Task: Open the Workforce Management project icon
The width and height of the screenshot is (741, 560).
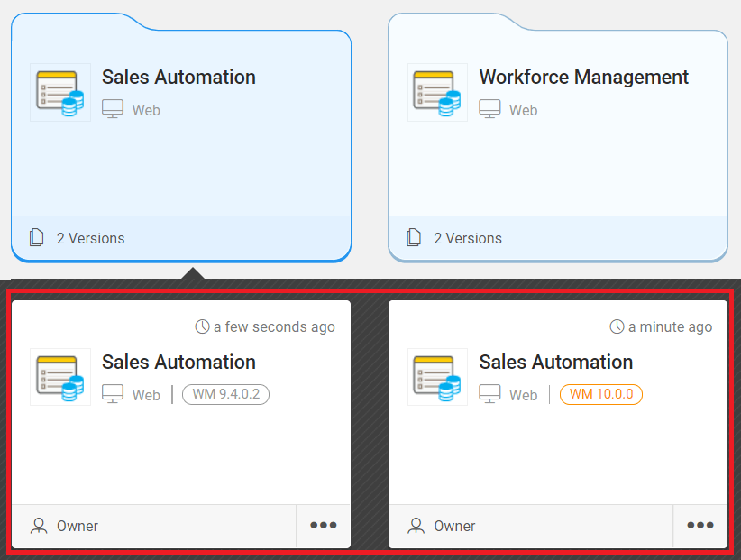Action: [437, 92]
